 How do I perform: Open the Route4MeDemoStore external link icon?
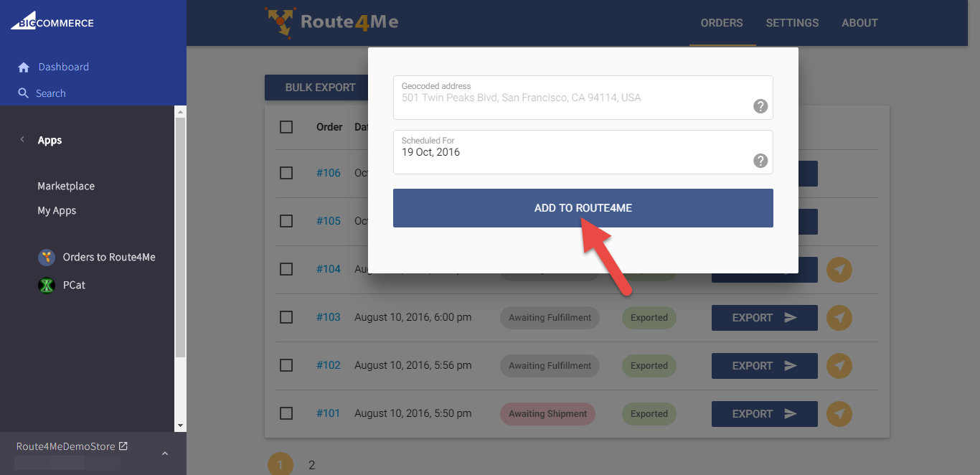point(123,446)
